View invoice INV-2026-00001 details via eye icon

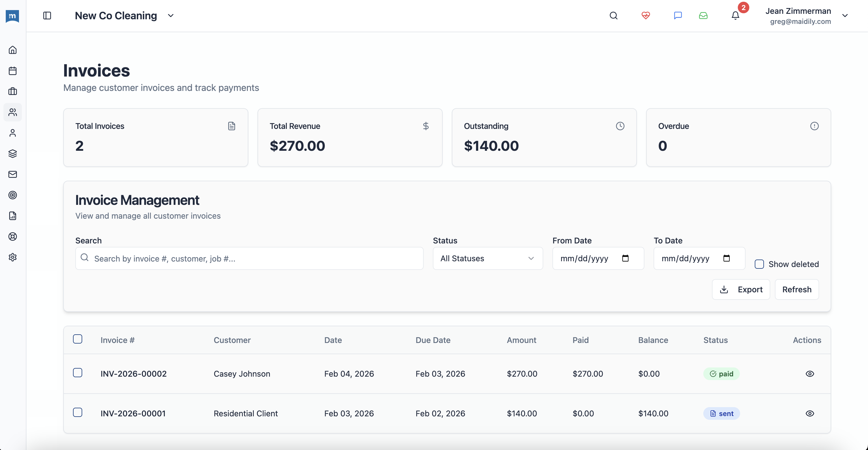click(810, 413)
